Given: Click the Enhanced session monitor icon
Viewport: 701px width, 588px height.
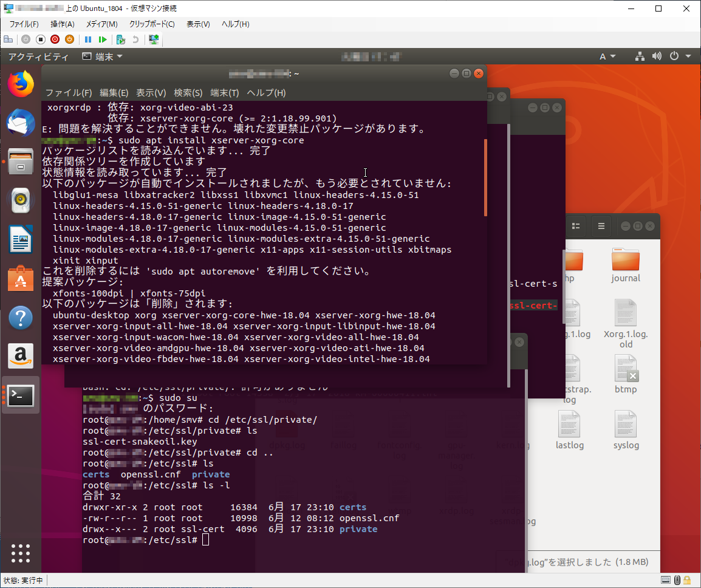Looking at the screenshot, I should pyautogui.click(x=154, y=39).
